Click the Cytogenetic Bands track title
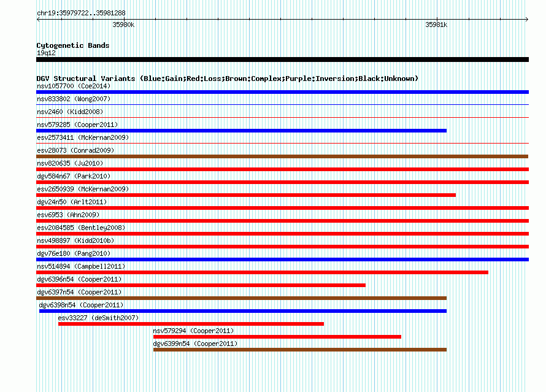Screen dimensions: 546x392 point(73,45)
